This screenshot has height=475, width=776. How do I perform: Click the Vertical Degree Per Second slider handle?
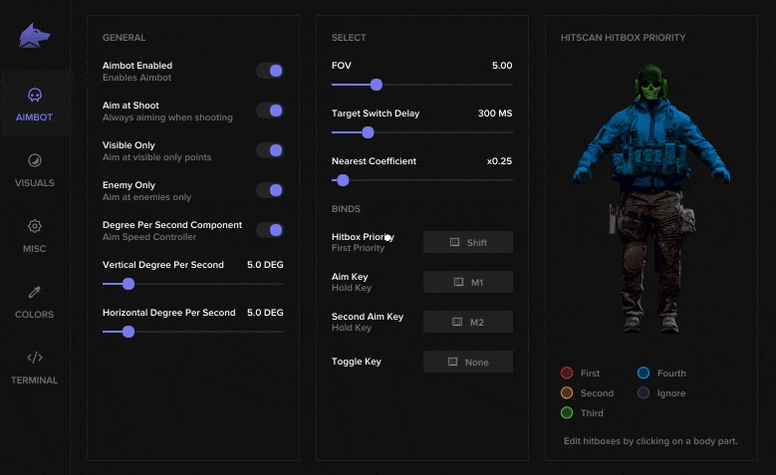click(128, 284)
